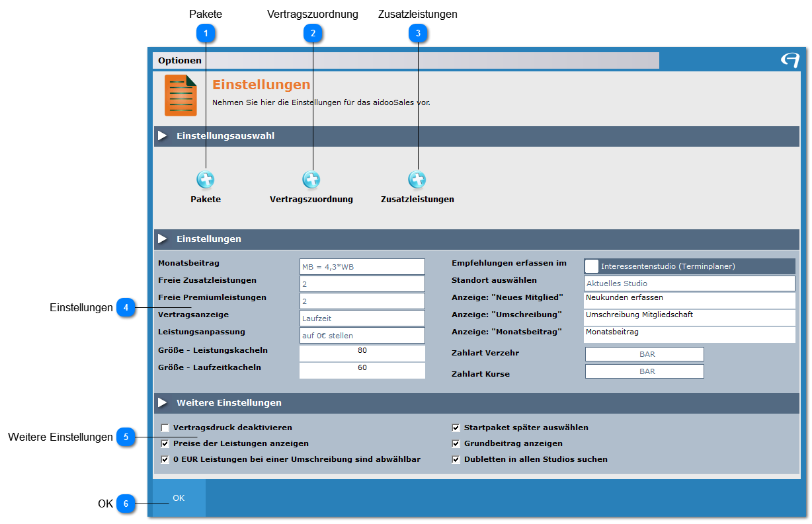Open the Vertragsanzeige field showing Laufzeit
The height and width of the screenshot is (524, 812).
[x=362, y=318]
